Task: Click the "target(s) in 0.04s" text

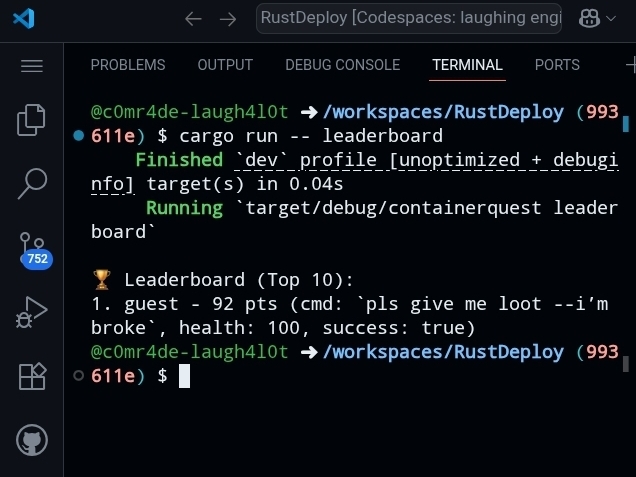Action: tap(245, 184)
